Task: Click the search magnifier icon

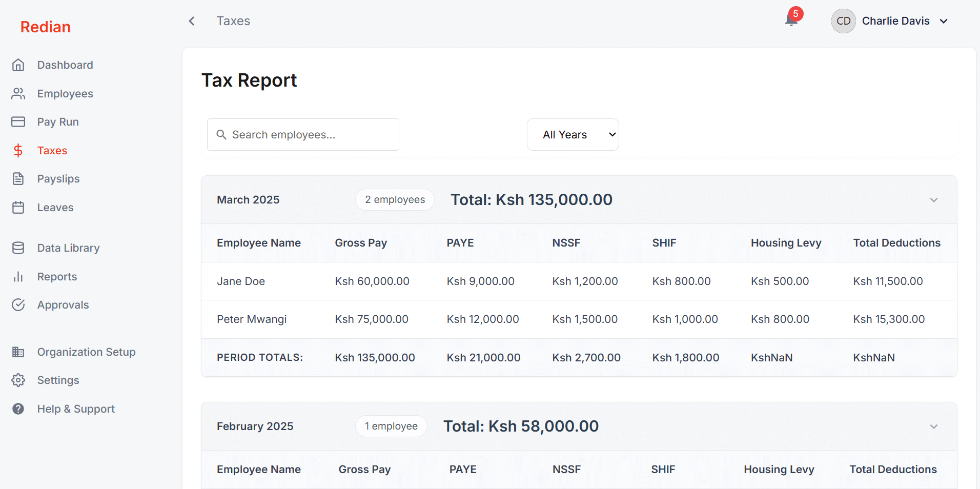Action: [x=221, y=135]
